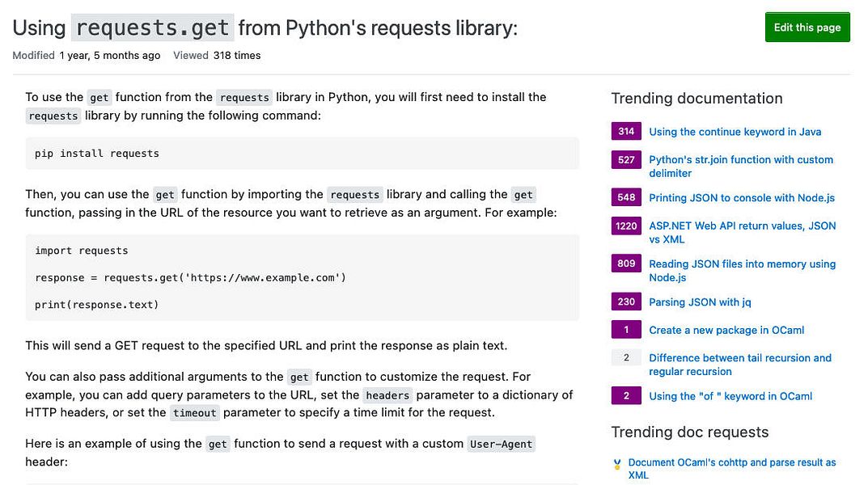Click the 527 badge next to str.join article
The width and height of the screenshot is (868, 485).
(625, 159)
